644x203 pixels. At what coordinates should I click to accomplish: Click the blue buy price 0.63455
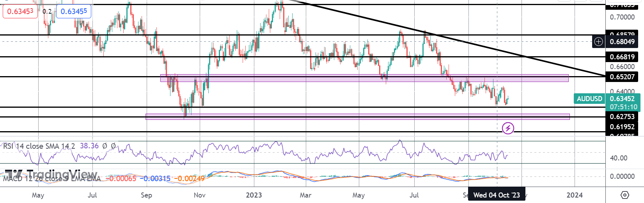coord(74,11)
